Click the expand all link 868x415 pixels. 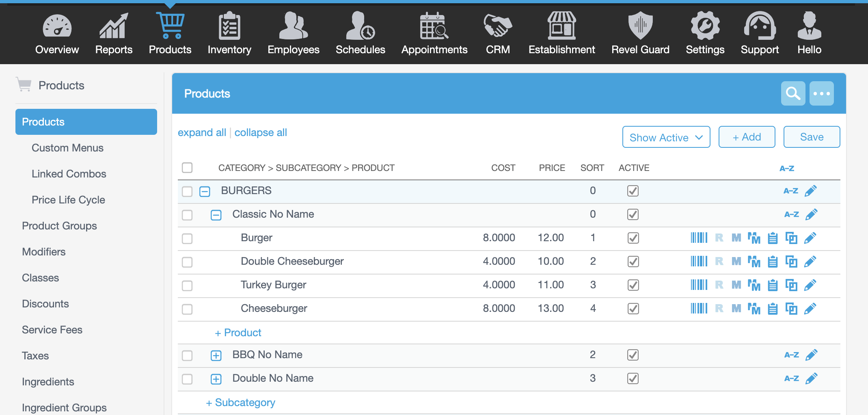pos(202,133)
